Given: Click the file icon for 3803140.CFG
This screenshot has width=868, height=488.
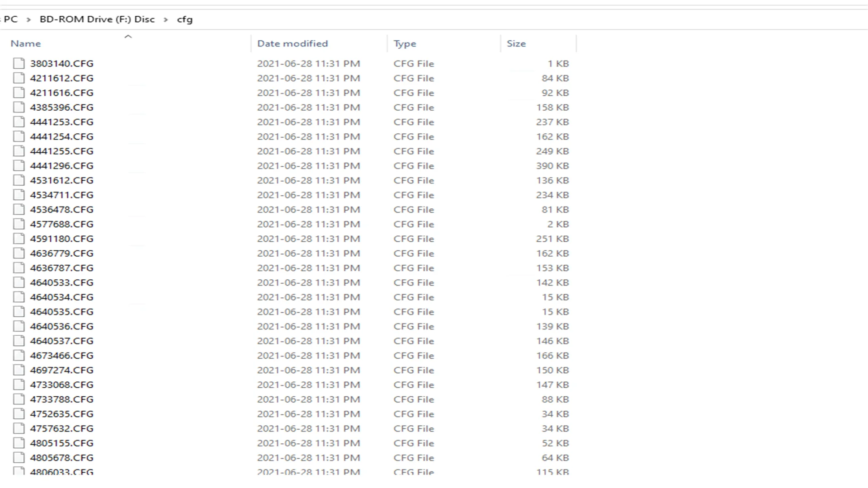Looking at the screenshot, I should pos(19,63).
